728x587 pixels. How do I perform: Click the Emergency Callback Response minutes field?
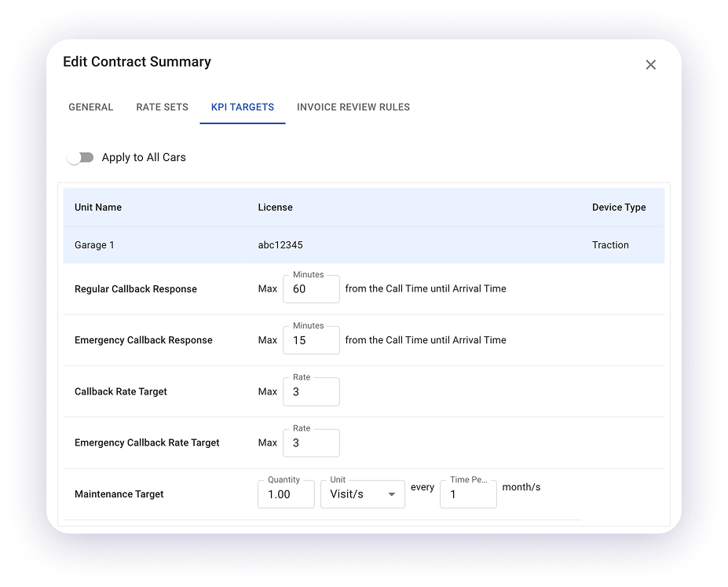(311, 340)
